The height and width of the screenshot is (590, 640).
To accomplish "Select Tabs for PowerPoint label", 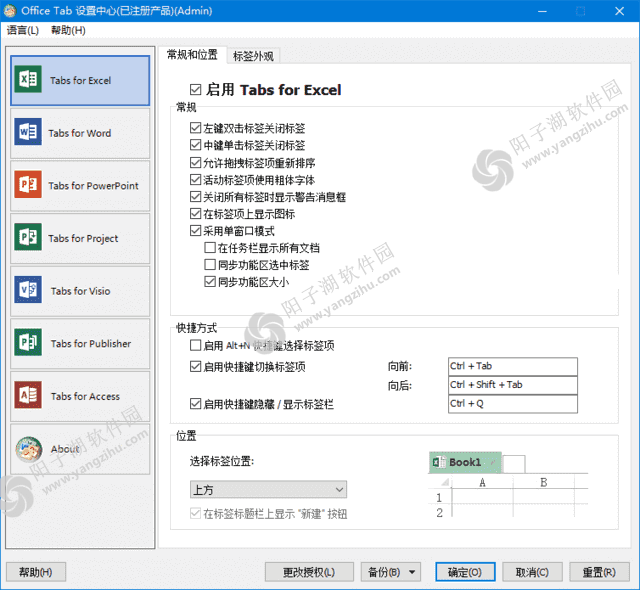I will (93, 186).
